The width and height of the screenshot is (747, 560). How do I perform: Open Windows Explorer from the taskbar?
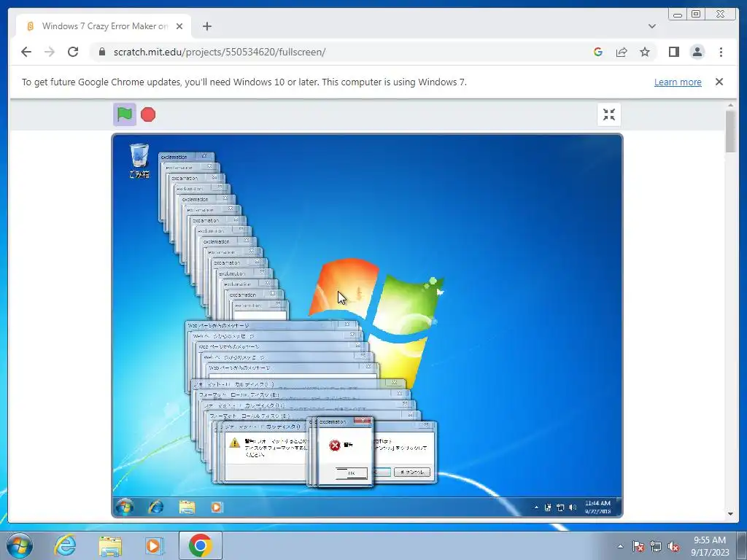pyautogui.click(x=110, y=545)
